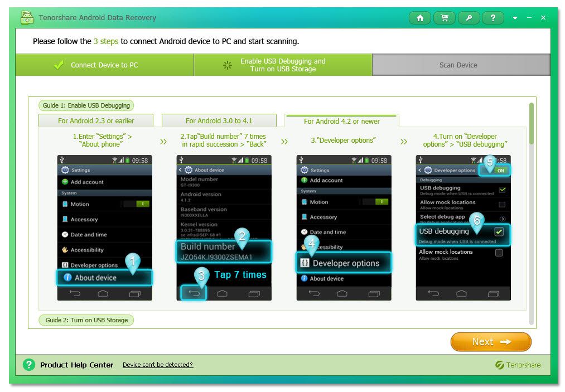The width and height of the screenshot is (565, 392).
Task: Click the '3 steps' green text
Action: (x=106, y=41)
